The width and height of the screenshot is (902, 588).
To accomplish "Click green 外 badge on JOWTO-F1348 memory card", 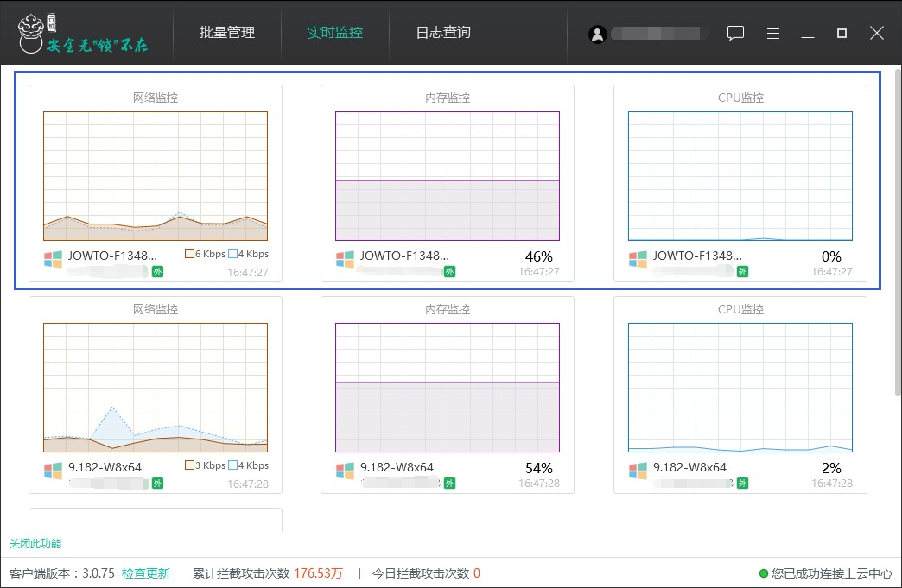I will [x=449, y=272].
